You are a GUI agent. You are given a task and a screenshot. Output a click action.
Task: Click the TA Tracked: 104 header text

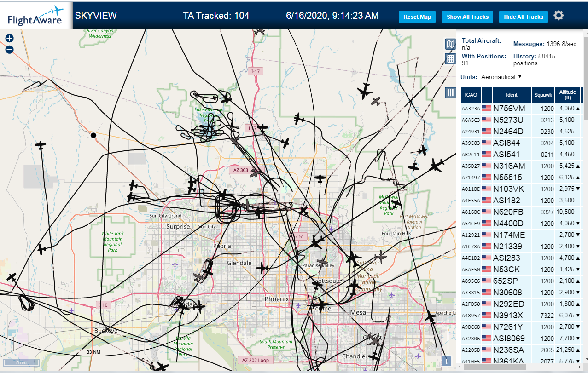point(216,16)
